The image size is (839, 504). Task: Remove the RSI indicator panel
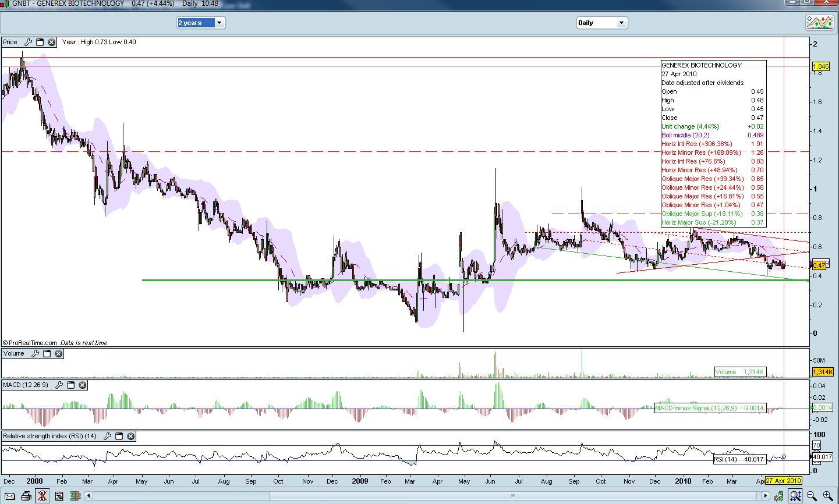131,436
